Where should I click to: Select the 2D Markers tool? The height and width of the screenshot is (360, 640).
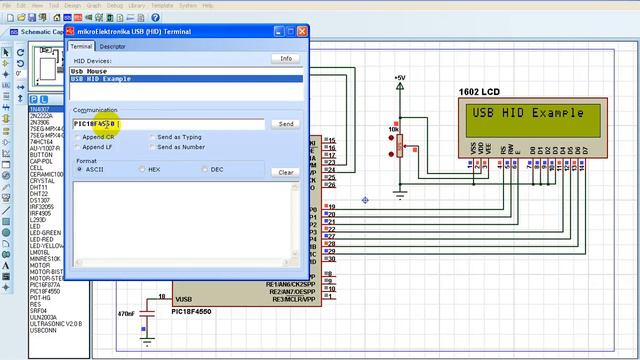click(6, 287)
